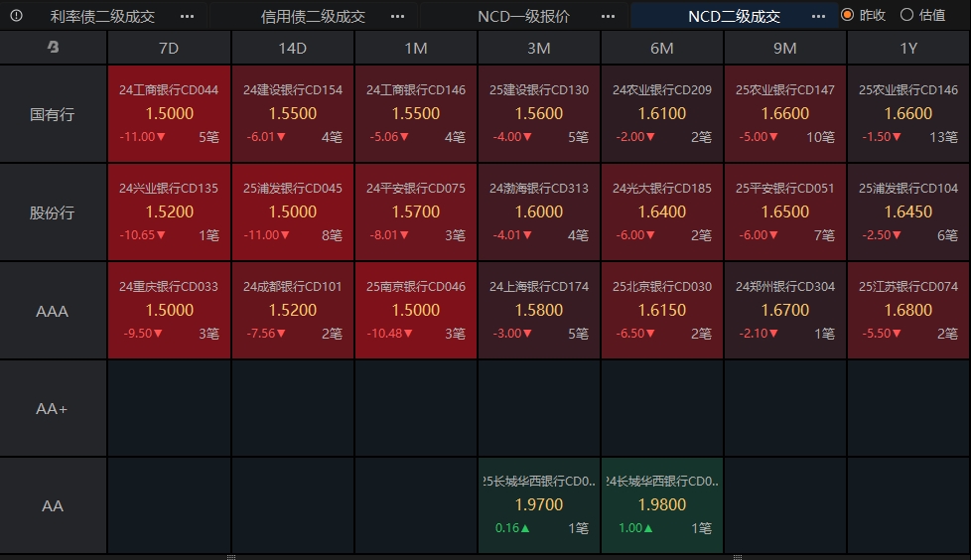This screenshot has width=971, height=560.
Task: Select the 估值 radio button
Action: pyautogui.click(x=906, y=15)
